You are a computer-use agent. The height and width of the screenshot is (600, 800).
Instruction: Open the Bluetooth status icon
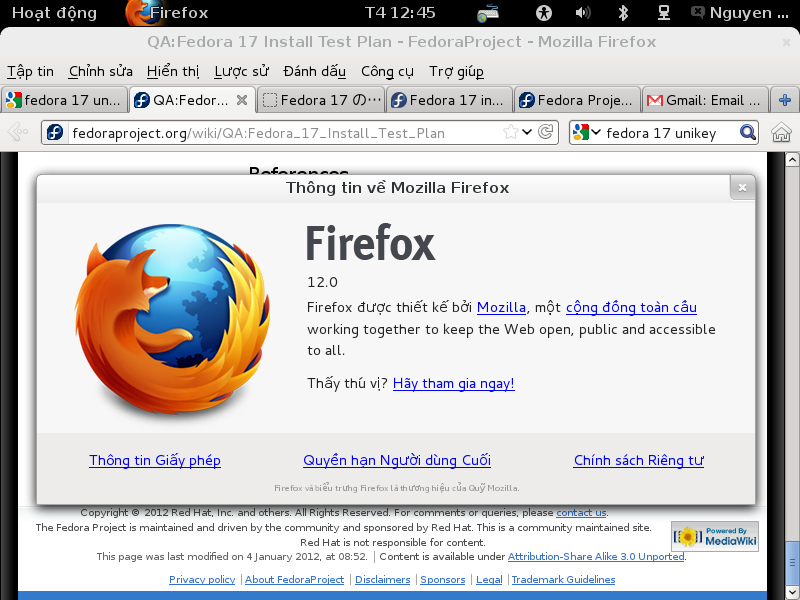tap(623, 13)
